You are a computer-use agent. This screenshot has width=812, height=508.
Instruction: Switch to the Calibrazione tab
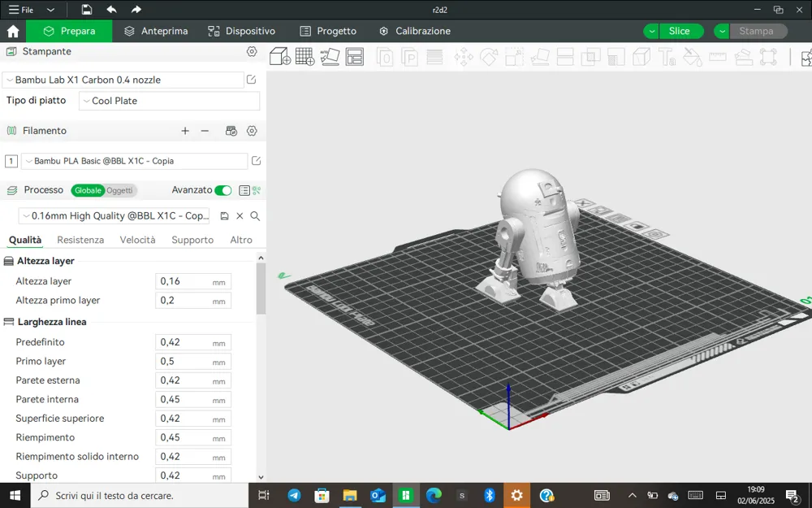[x=415, y=31]
